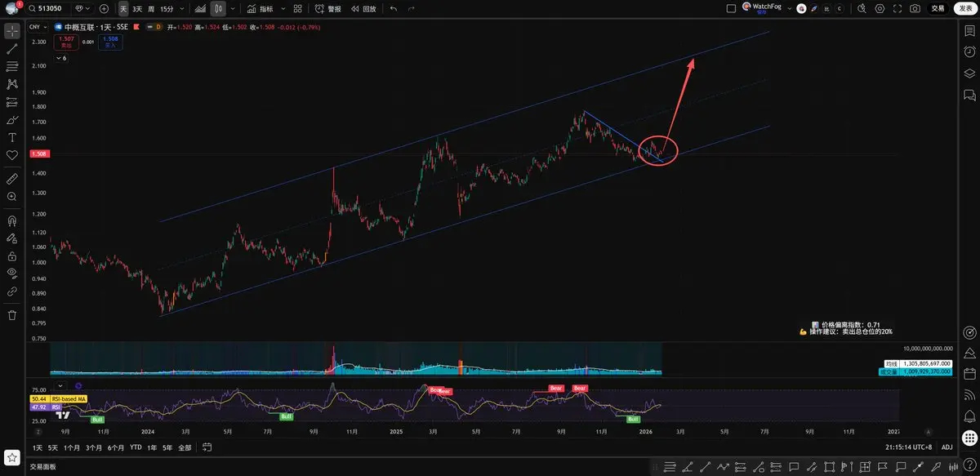Activate the zoom-in magnifier tool
Screen dimensions: 980x476
point(12,197)
